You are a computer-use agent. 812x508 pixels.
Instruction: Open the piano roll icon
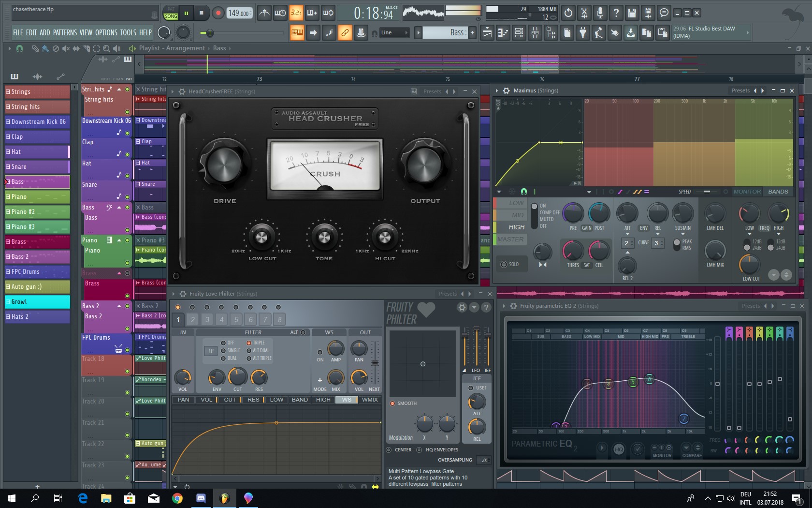tap(503, 33)
